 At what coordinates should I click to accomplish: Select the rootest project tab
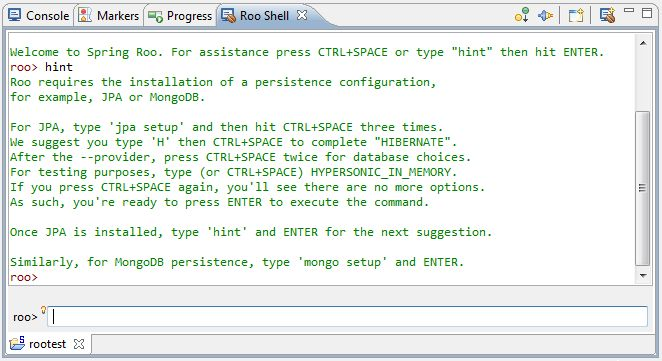(47, 344)
